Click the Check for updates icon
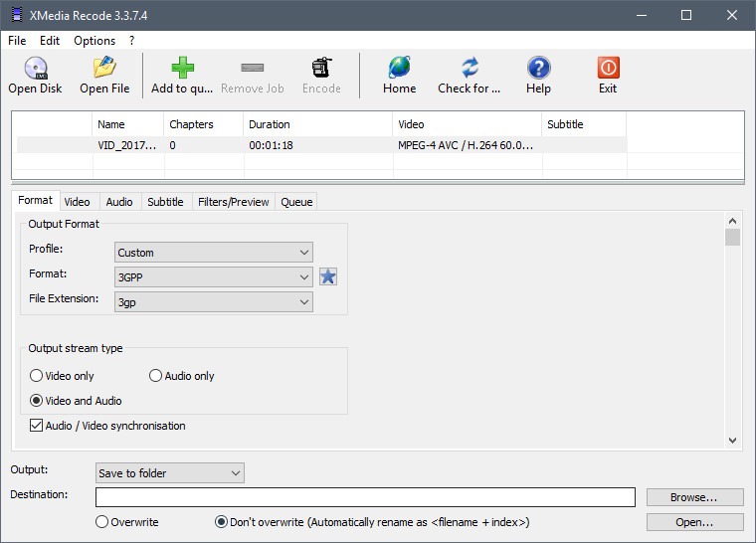This screenshot has height=543, width=756. 470,69
